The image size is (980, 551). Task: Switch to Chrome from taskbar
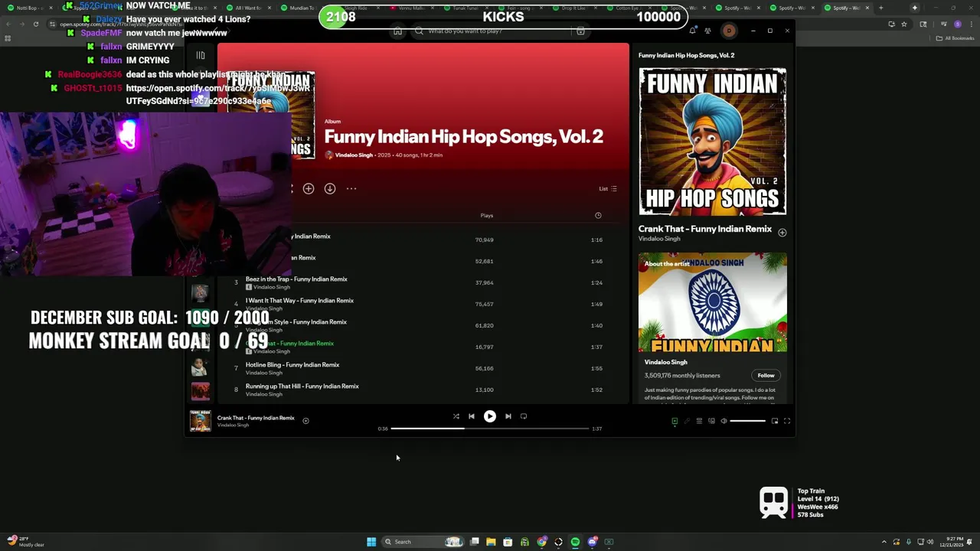tap(541, 542)
